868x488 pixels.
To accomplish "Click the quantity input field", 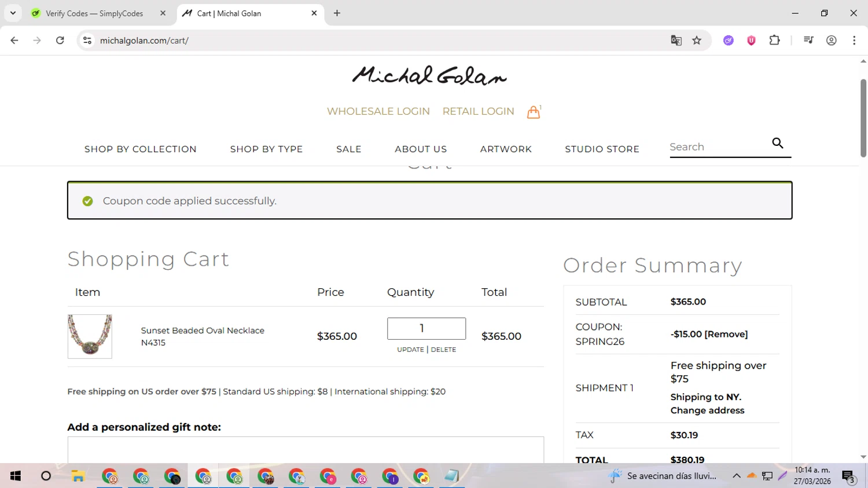I will click(426, 329).
